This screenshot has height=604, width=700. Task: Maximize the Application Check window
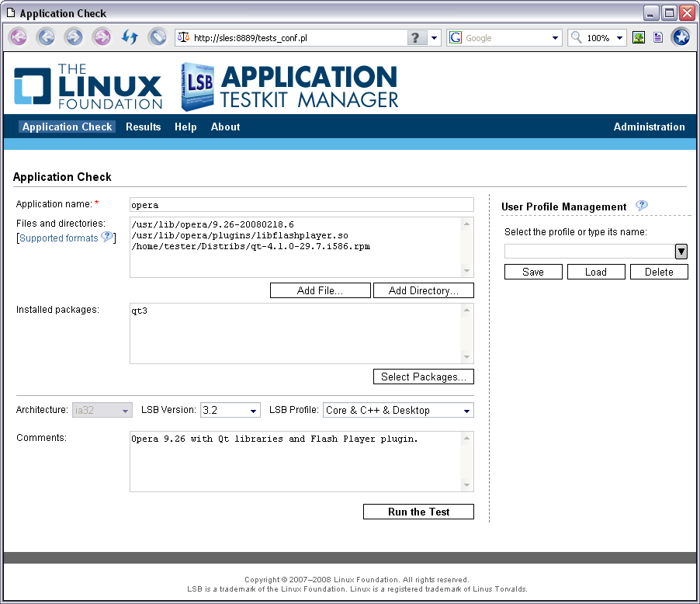point(669,13)
